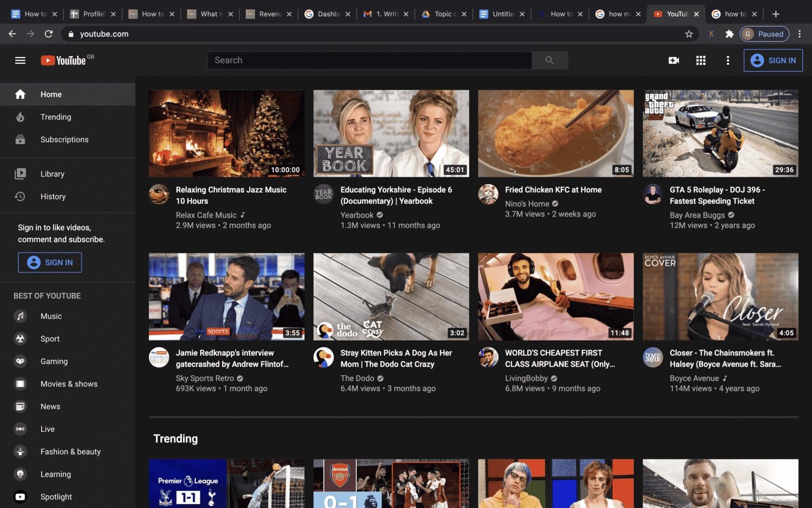Image resolution: width=812 pixels, height=508 pixels.
Task: Switch to the Untitled Docs tab
Action: [x=502, y=14]
